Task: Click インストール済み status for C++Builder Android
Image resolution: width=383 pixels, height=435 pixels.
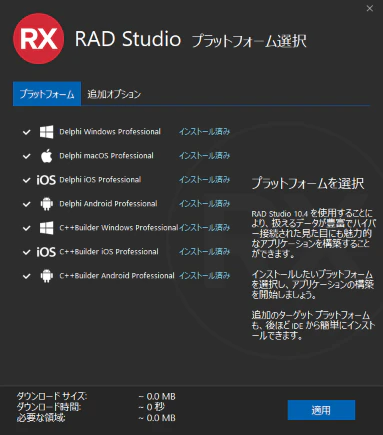Action: click(204, 276)
